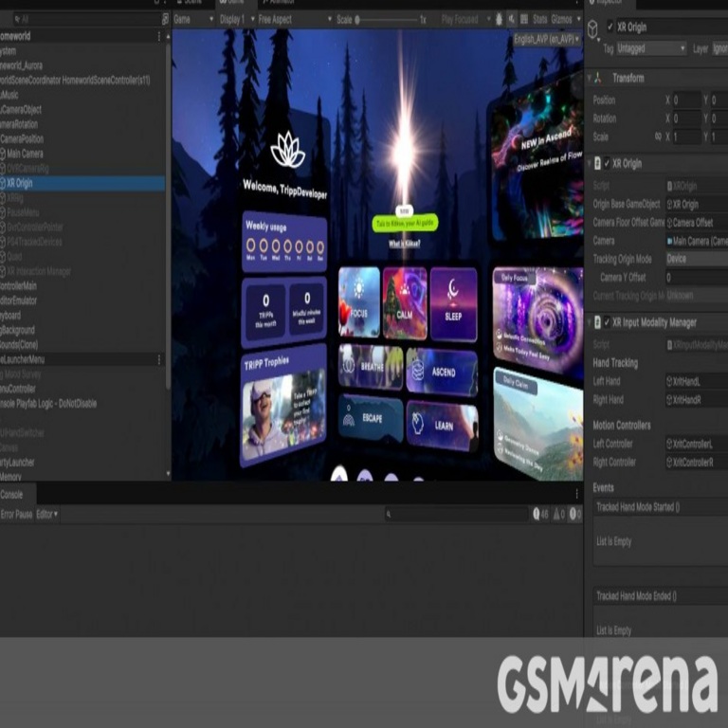
Task: Click the Stats button in Game view
Action: 539,19
